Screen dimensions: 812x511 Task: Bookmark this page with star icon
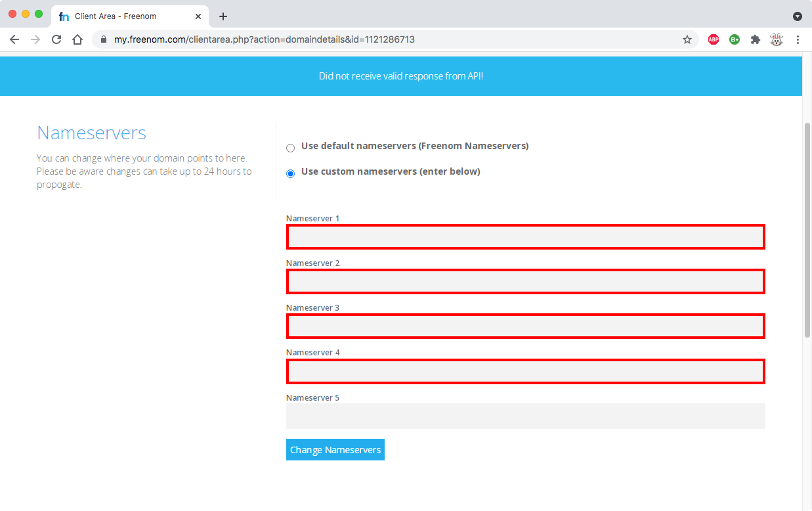(x=687, y=39)
